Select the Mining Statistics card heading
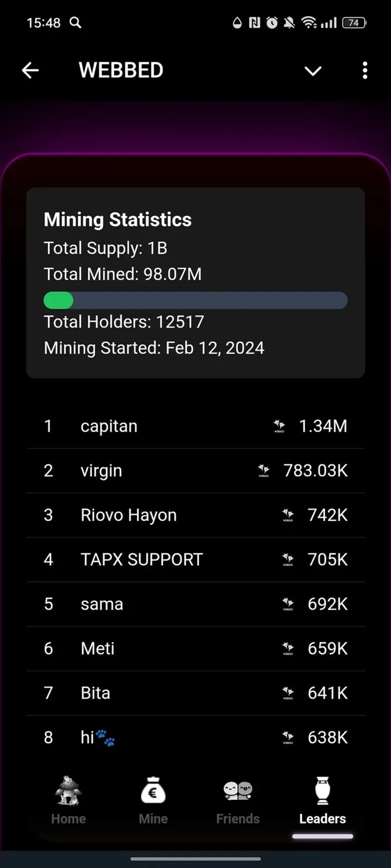 pyautogui.click(x=118, y=220)
